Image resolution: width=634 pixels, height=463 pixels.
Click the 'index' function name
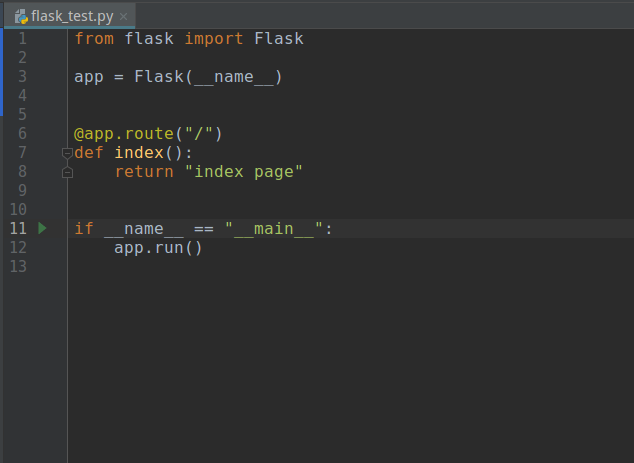[139, 153]
